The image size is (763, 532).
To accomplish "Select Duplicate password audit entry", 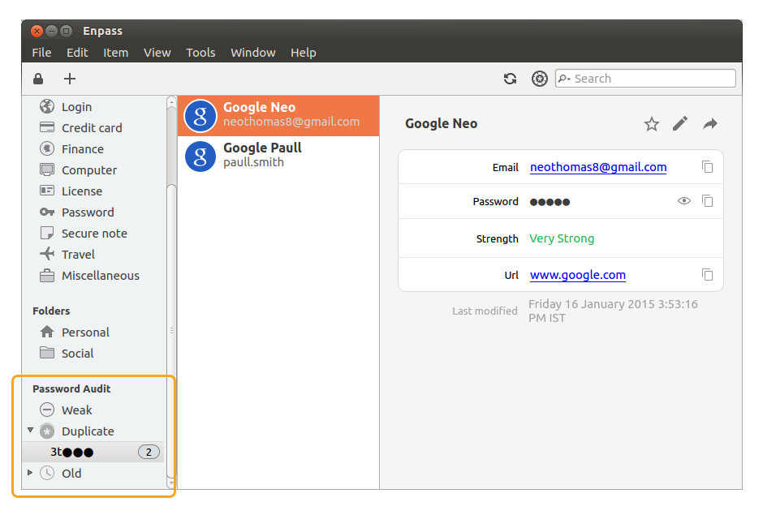I will click(88, 431).
